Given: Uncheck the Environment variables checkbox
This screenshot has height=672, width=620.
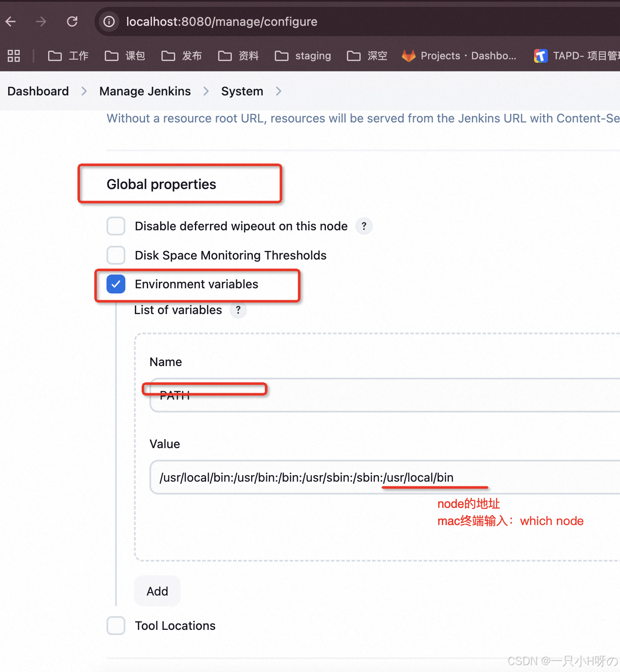Looking at the screenshot, I should tap(116, 284).
